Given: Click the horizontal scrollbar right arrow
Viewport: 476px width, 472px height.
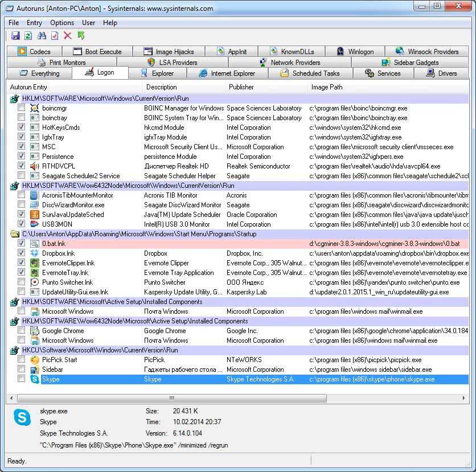Looking at the screenshot, I should [x=465, y=398].
